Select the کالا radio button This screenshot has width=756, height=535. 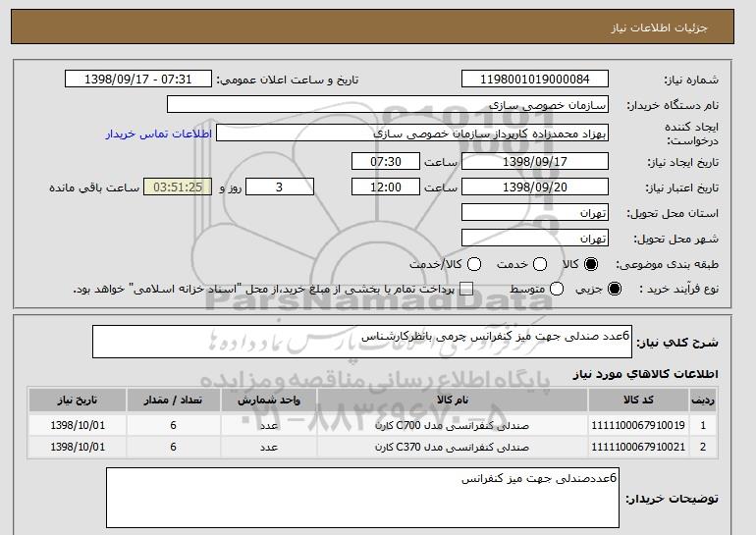click(x=591, y=264)
